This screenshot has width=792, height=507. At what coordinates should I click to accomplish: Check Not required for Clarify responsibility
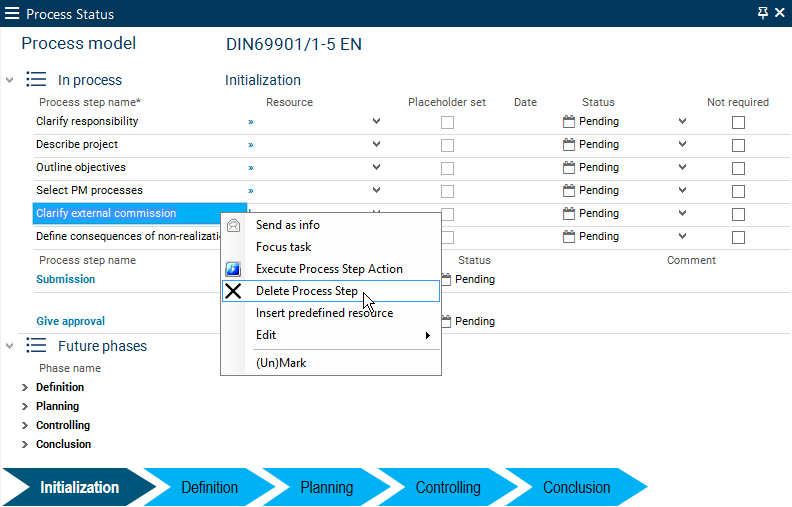[x=738, y=122]
